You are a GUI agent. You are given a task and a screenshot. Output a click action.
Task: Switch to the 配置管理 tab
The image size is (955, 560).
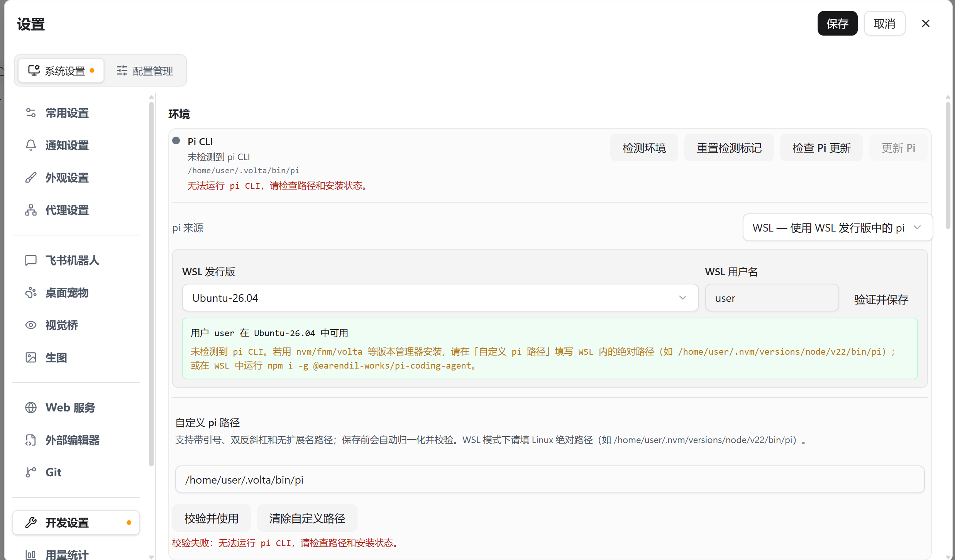(145, 71)
